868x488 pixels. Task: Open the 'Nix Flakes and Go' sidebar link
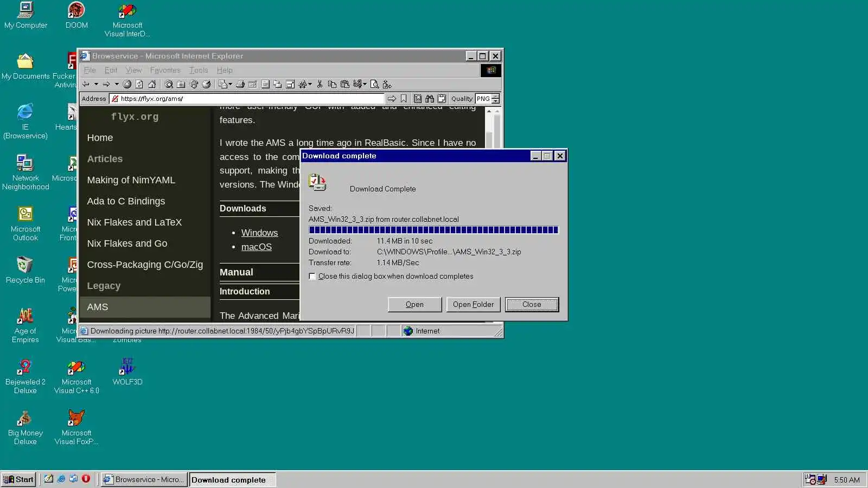click(127, 243)
